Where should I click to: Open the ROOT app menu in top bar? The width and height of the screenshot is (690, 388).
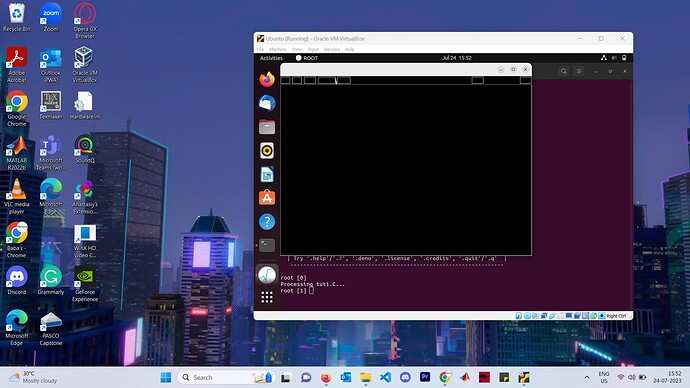click(307, 58)
